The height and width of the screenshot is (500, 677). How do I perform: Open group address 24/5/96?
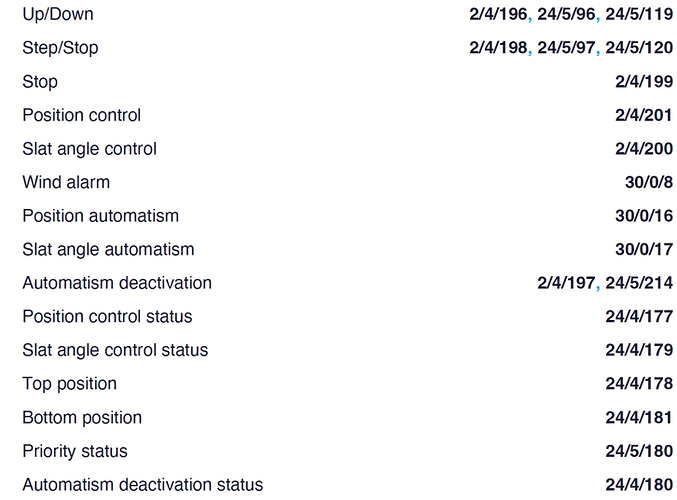pos(566,14)
